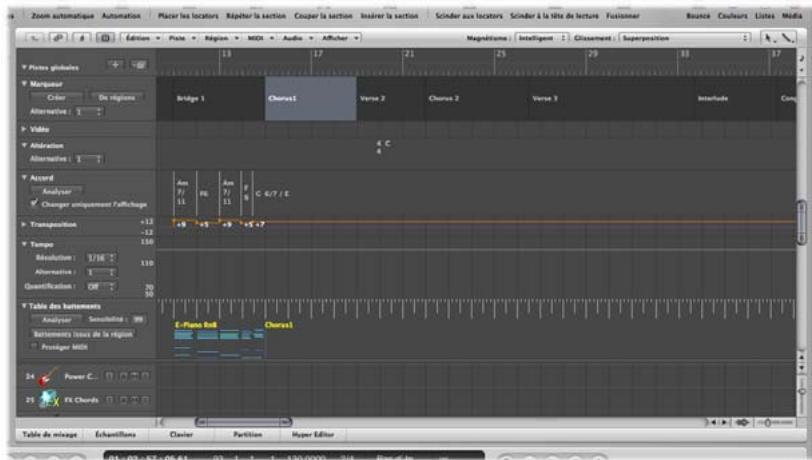Image resolution: width=812 pixels, height=460 pixels.
Task: Select the secondary pencil tool
Action: coord(787,38)
